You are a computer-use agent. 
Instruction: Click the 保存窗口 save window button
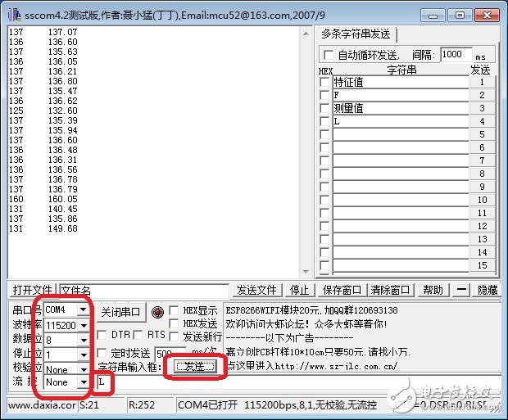click(x=342, y=290)
